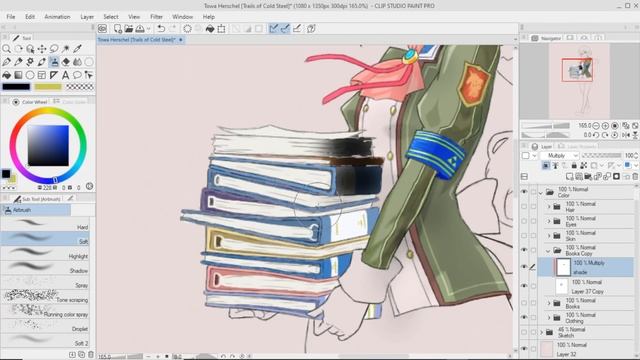This screenshot has width=640, height=360.
Task: Open the Layer menu
Action: [x=87, y=17]
